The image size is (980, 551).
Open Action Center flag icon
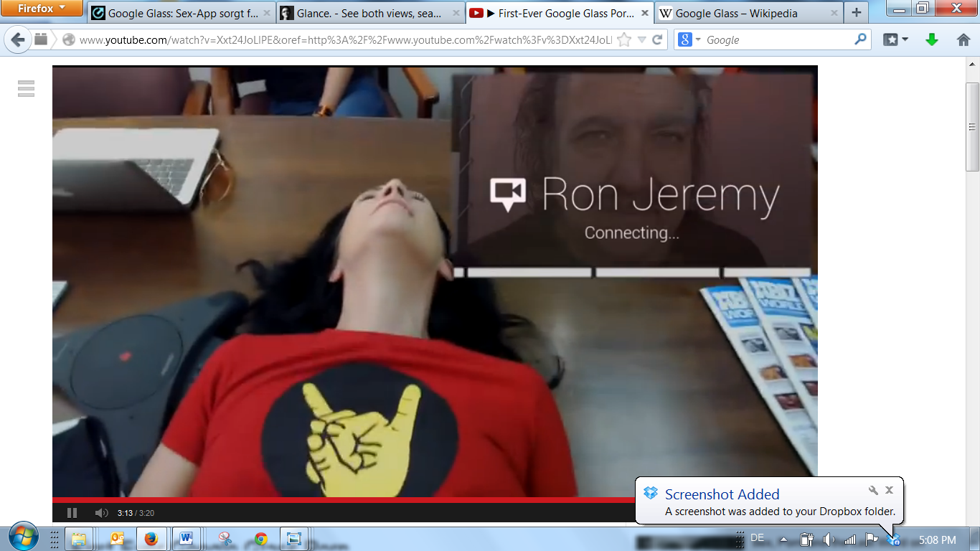872,540
